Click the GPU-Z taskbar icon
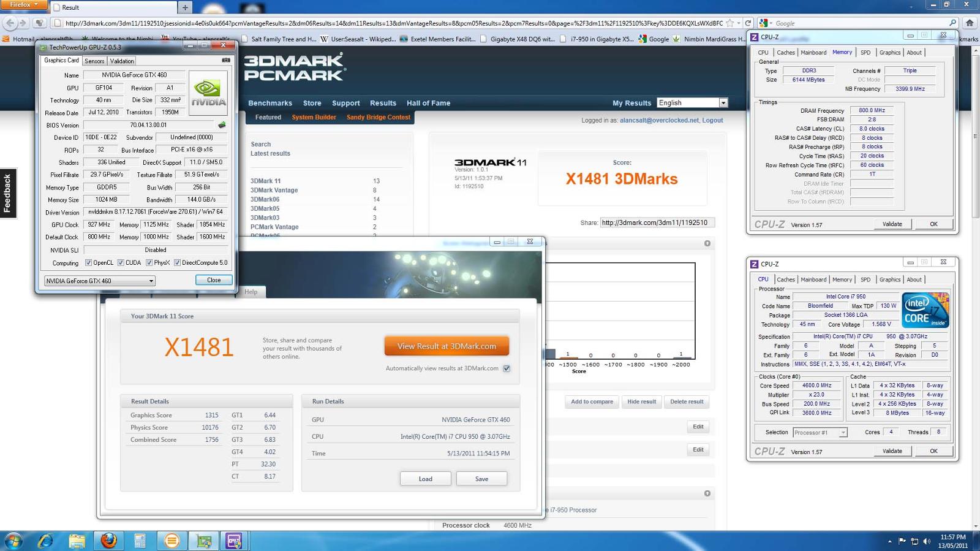Image resolution: width=980 pixels, height=551 pixels. click(x=204, y=541)
